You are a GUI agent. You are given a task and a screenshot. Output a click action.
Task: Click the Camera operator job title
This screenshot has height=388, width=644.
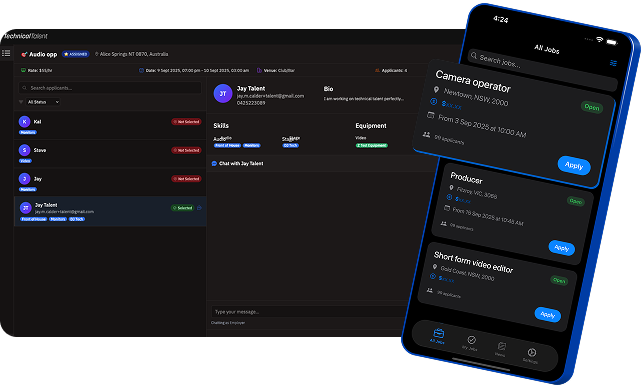(x=473, y=81)
